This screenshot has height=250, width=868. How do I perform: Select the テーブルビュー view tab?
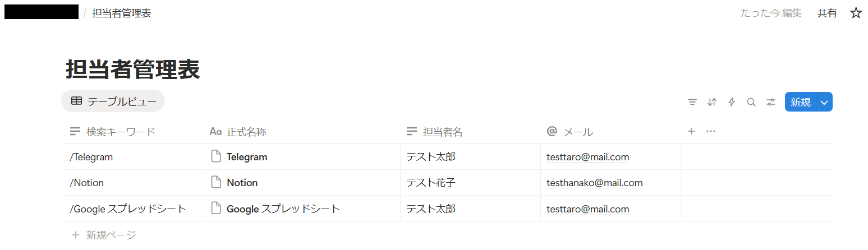(x=113, y=101)
